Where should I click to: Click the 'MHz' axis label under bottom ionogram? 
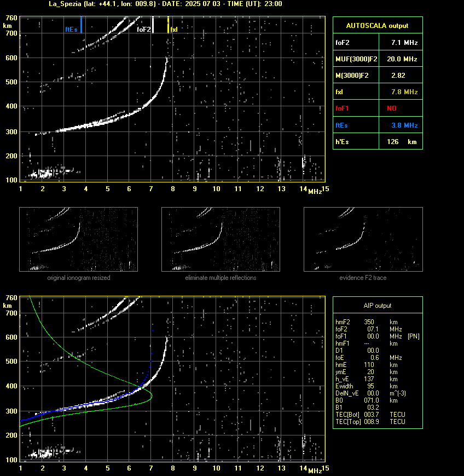pos(315,471)
